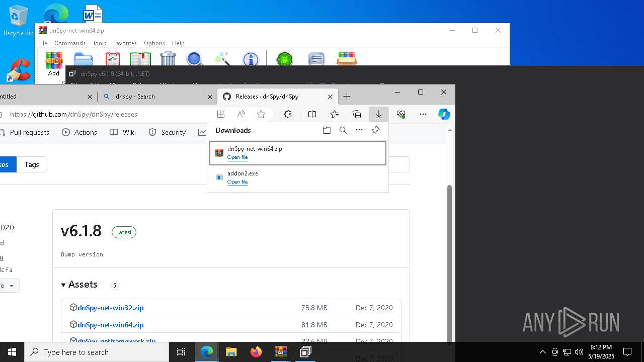Screen dimensions: 644x362
Task: Open a new browser tab
Action: tap(347, 97)
